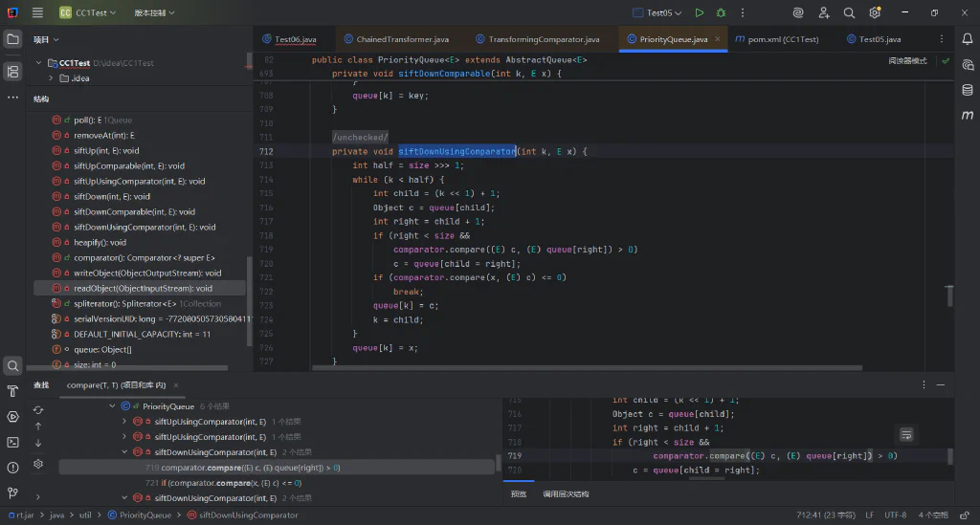Toggle soft-wrap in the preview pane

906,434
